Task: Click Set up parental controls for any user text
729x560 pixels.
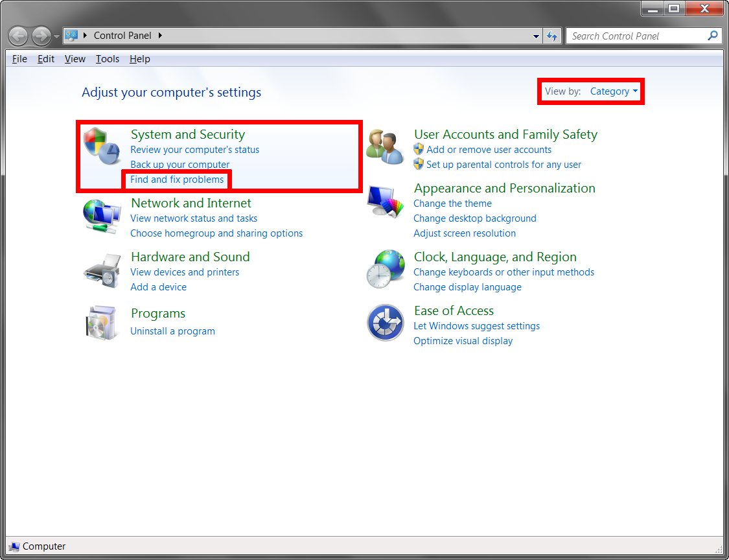Action: [503, 165]
